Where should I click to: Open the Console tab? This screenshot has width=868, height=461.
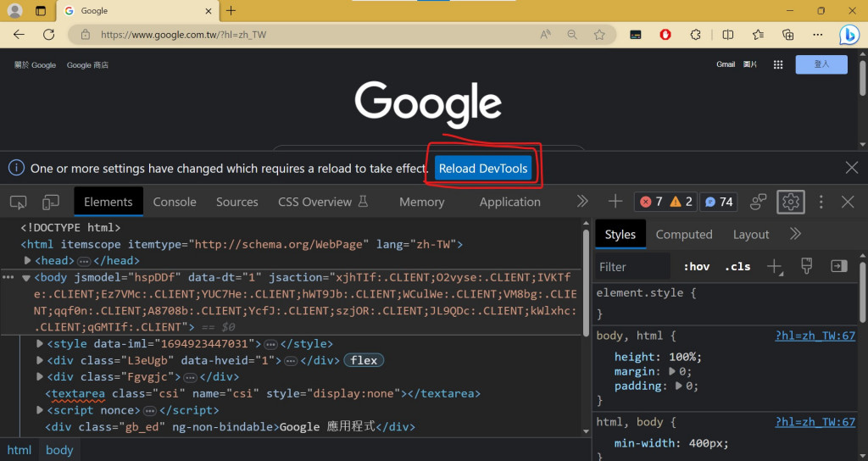(175, 202)
